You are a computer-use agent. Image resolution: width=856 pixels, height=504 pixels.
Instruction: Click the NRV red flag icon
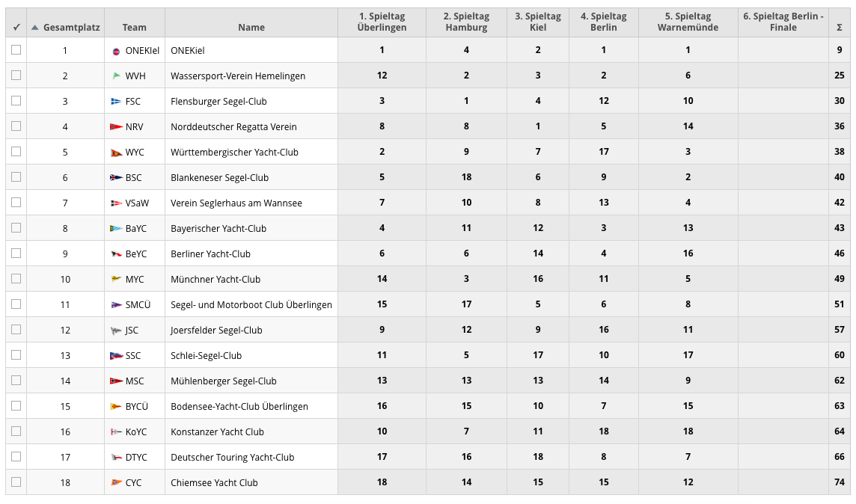coord(116,127)
